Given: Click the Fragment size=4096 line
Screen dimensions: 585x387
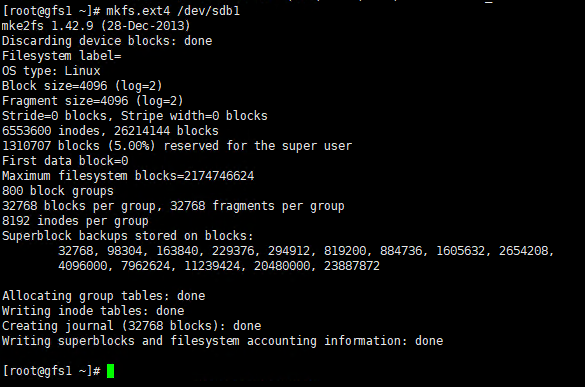Looking at the screenshot, I should 93,101.
